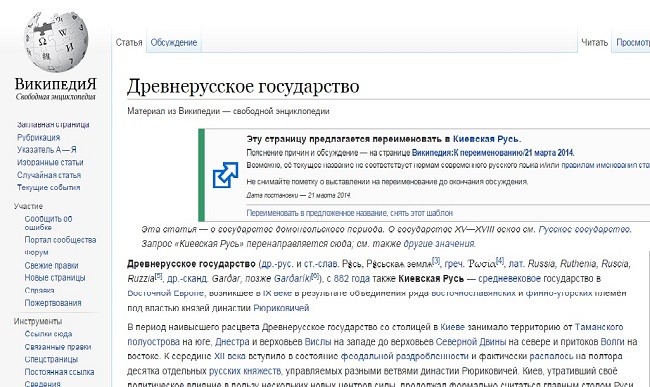Click the лат. language link
This screenshot has width=650, height=387.
click(516, 264)
